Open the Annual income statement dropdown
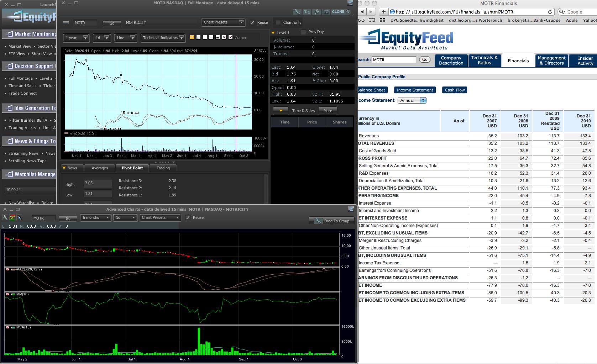The width and height of the screenshot is (597, 364). tap(412, 100)
